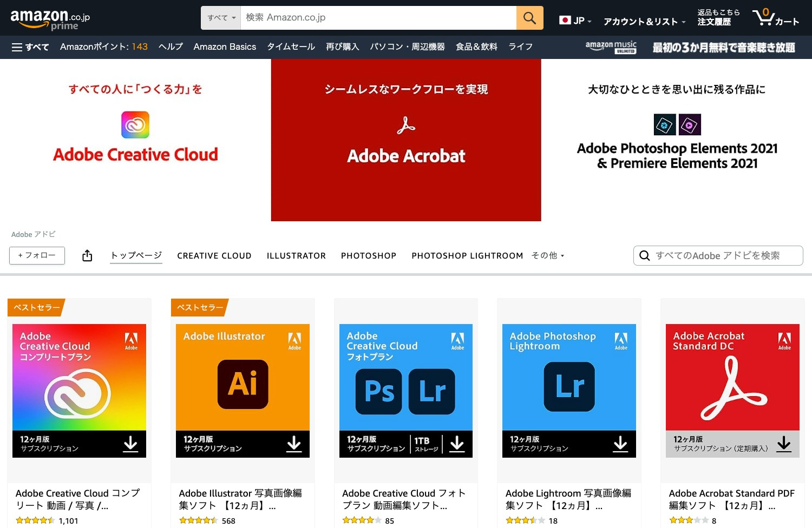
Task: Click the music 3か月無料 promotion banner
Action: 723,48
